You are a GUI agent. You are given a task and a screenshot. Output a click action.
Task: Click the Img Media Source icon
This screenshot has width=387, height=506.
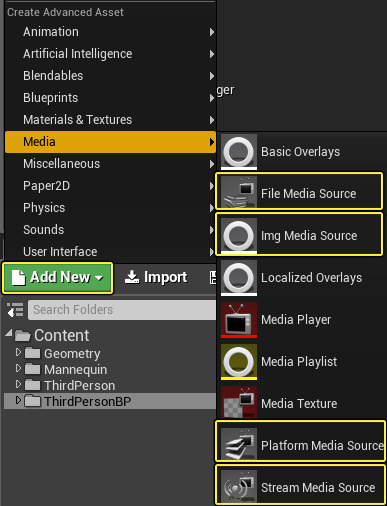[239, 236]
